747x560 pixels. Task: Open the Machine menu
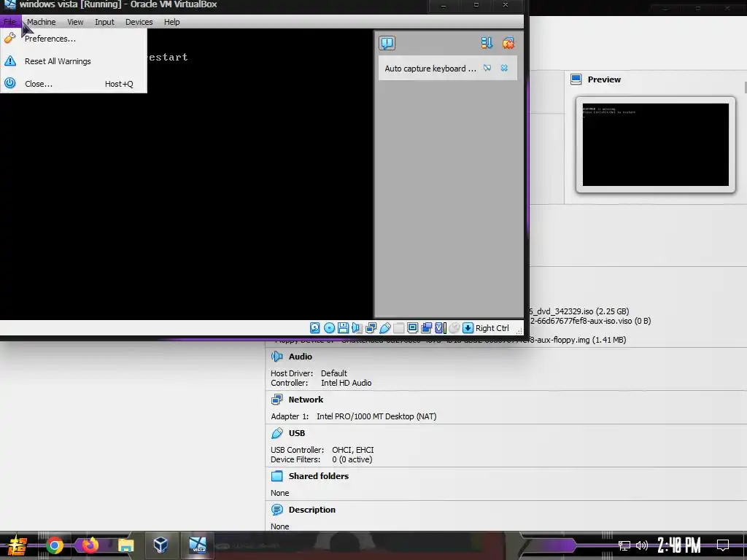click(x=41, y=22)
